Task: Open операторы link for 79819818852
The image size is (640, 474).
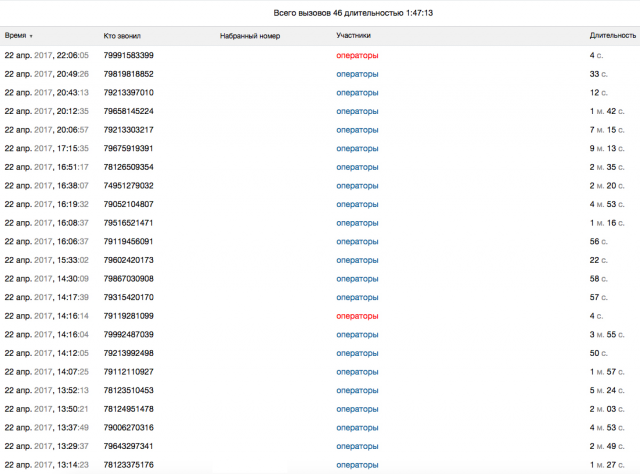Action: coord(357,74)
